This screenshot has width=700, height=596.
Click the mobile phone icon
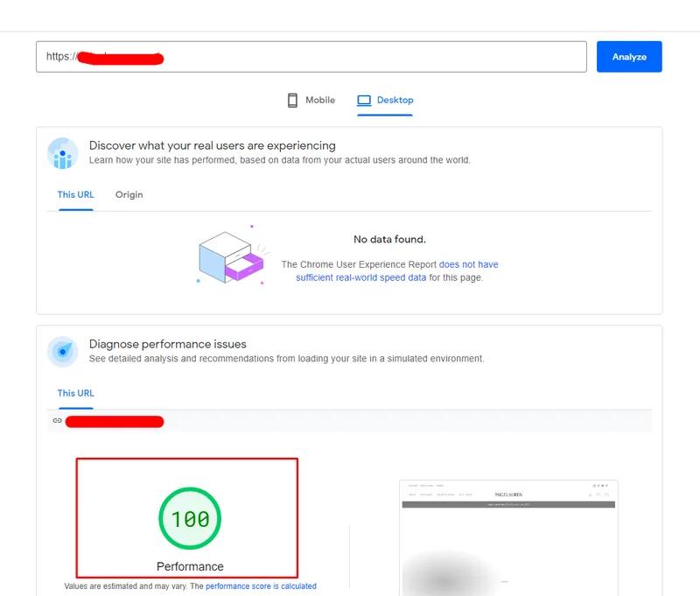(x=292, y=100)
